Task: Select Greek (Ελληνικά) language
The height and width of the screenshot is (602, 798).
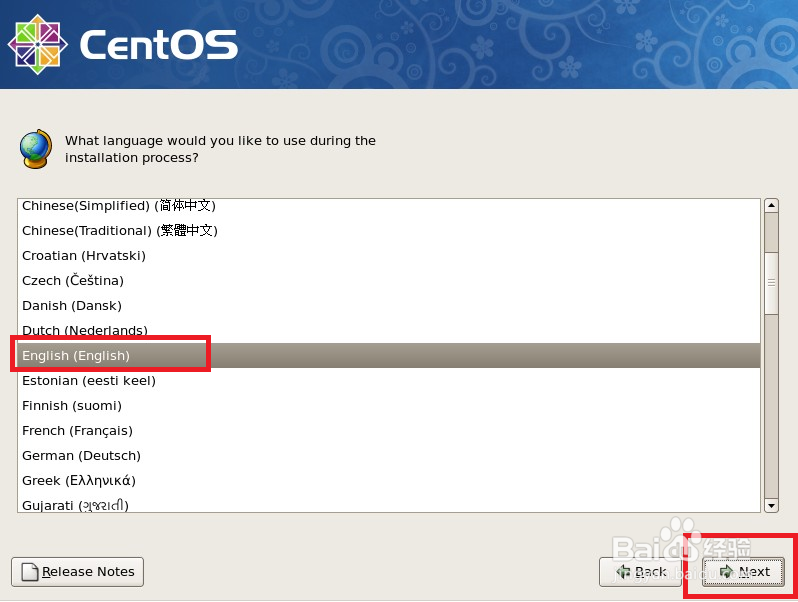Action: [389, 480]
